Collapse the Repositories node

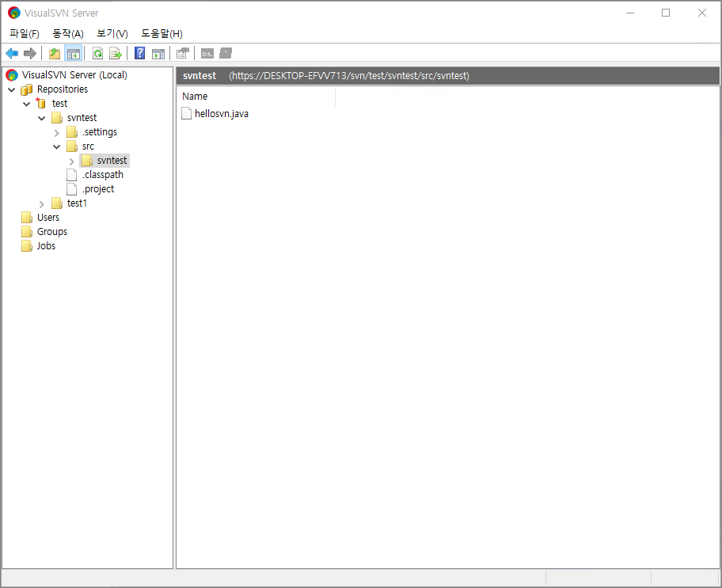click(x=12, y=89)
